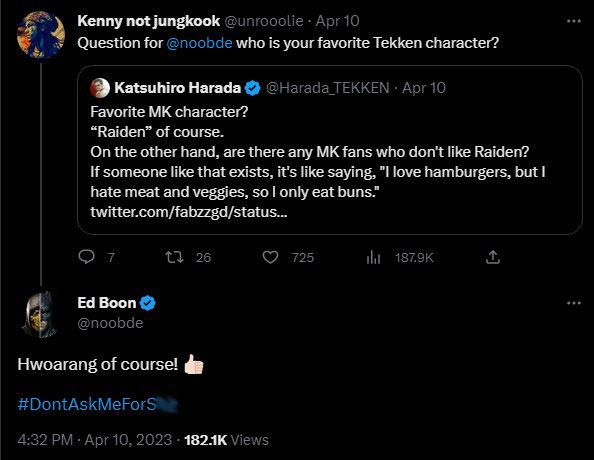The image size is (594, 460).
Task: Open the @Harada_TEKKEN handle
Action: [328, 88]
